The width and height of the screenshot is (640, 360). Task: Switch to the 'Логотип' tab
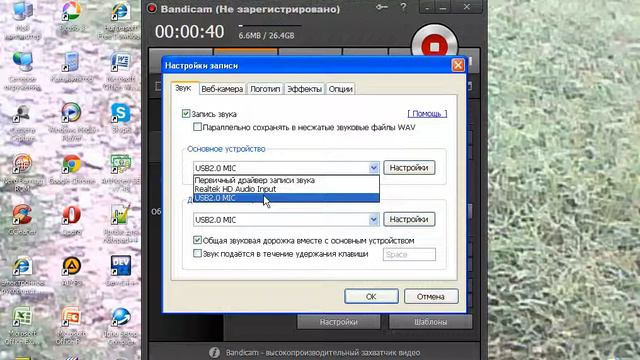(x=265, y=89)
